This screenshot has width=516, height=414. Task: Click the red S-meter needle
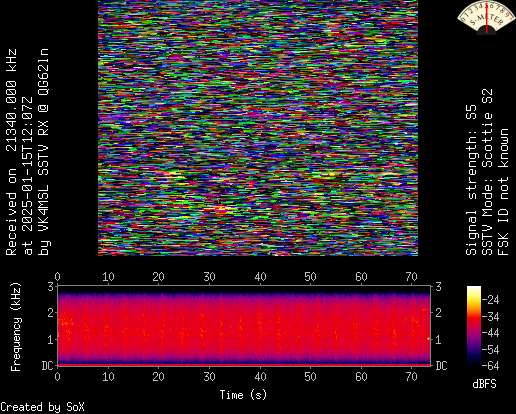(487, 17)
